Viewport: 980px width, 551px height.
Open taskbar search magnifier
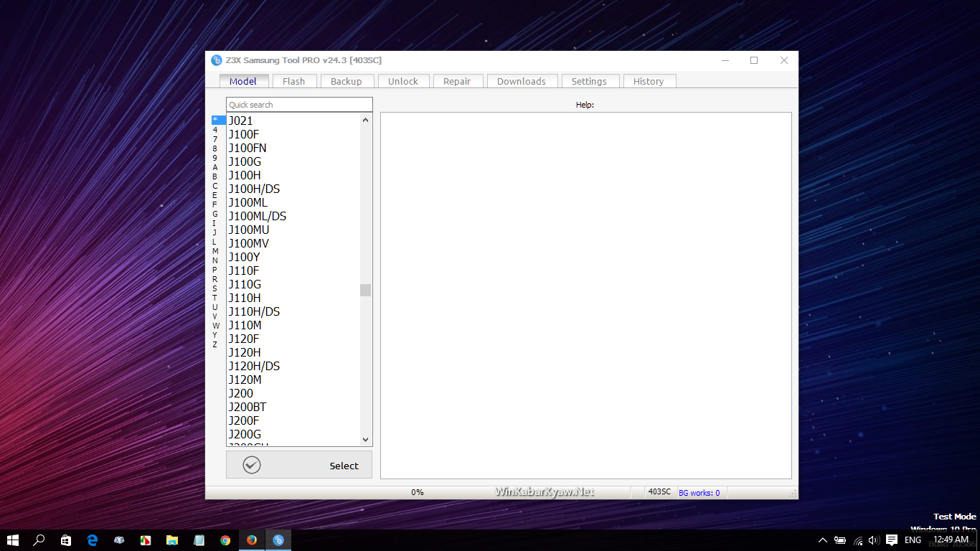point(39,540)
